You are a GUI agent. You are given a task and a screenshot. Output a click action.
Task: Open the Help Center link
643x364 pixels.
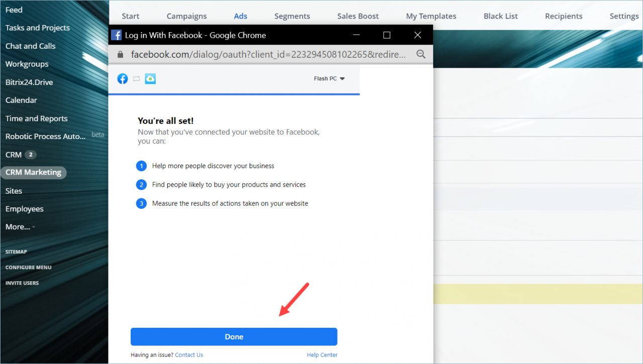click(322, 355)
